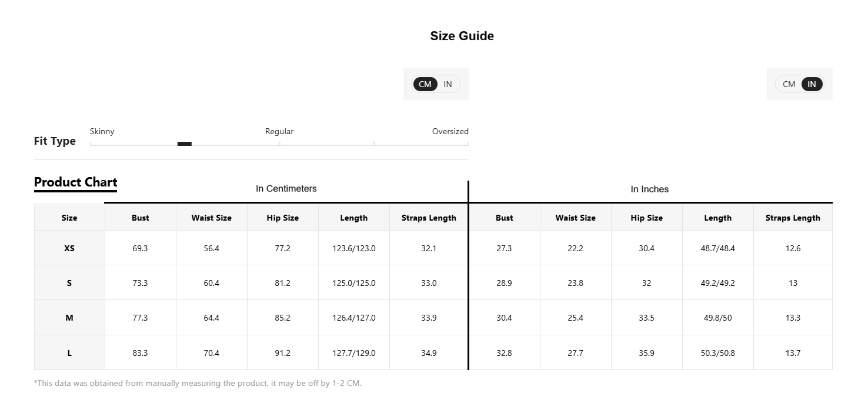Click XS inches straps value 12.6

pyautogui.click(x=793, y=248)
